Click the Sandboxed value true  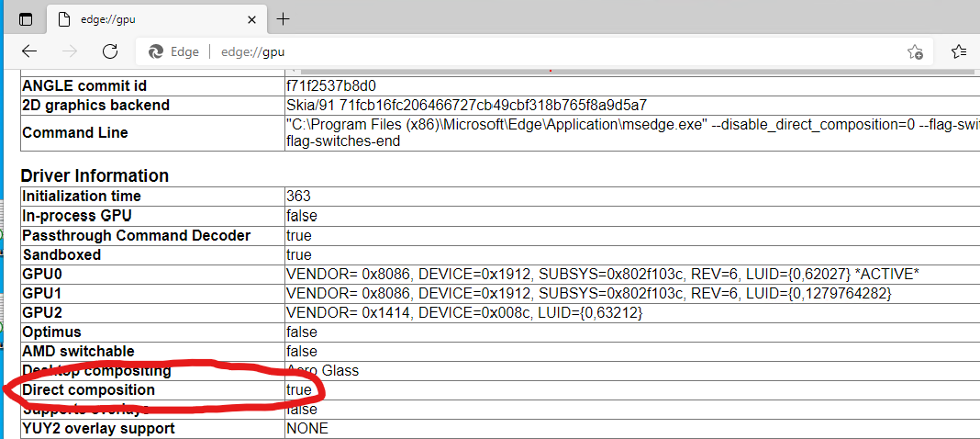pos(299,255)
